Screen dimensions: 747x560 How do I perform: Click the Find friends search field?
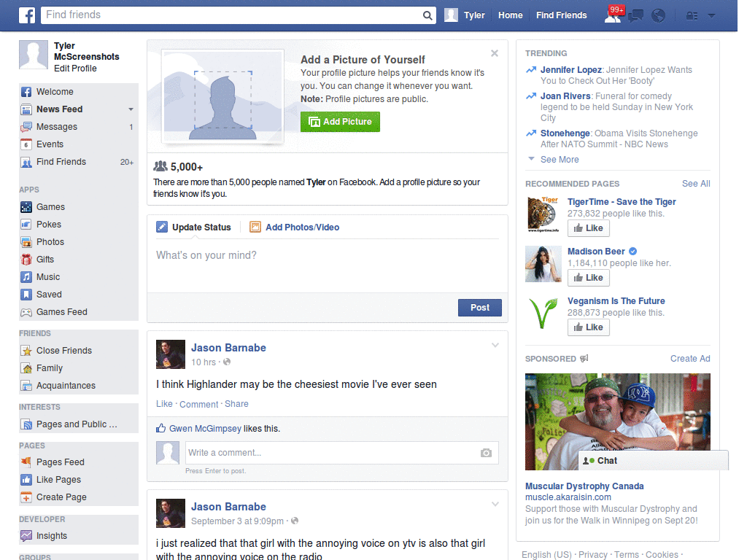click(231, 15)
